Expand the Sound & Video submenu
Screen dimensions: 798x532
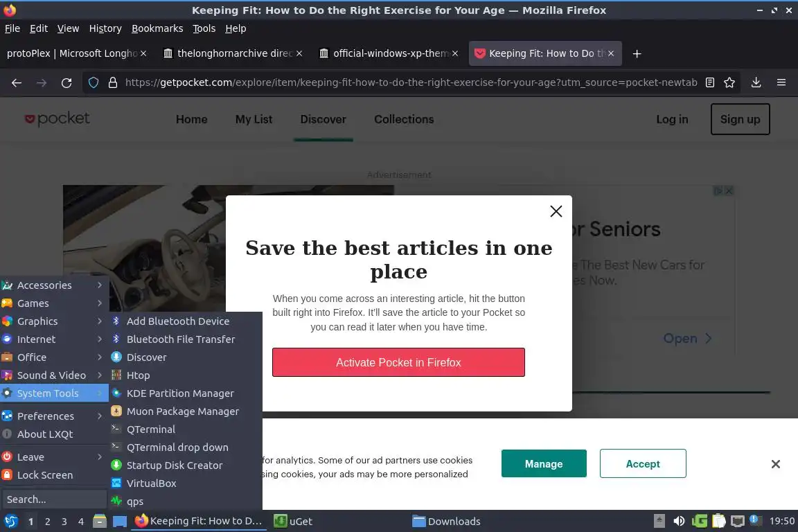54,375
